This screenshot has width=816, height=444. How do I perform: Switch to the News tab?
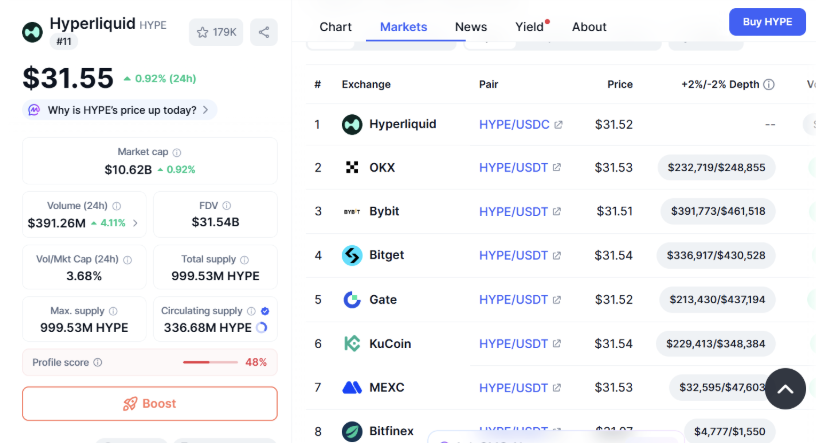click(x=471, y=27)
